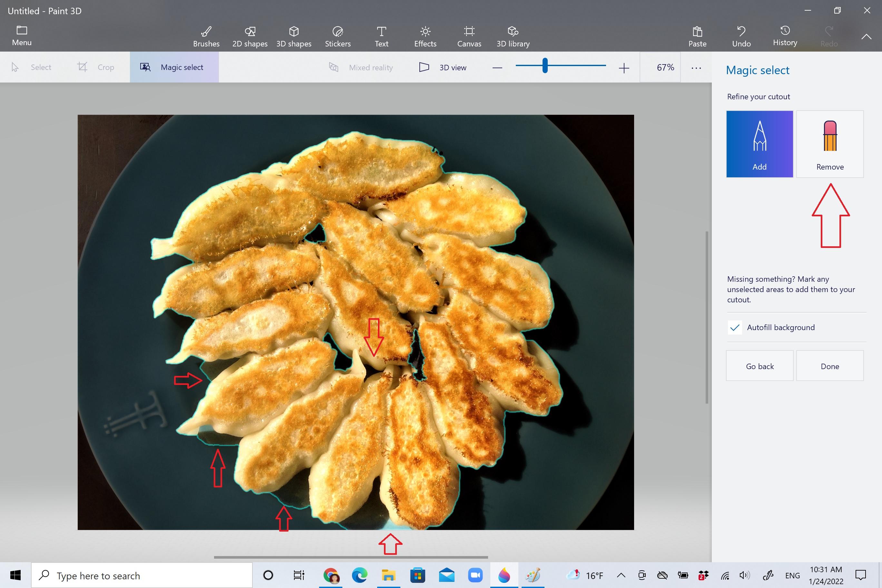Expand the 2D shapes dropdown

[250, 35]
